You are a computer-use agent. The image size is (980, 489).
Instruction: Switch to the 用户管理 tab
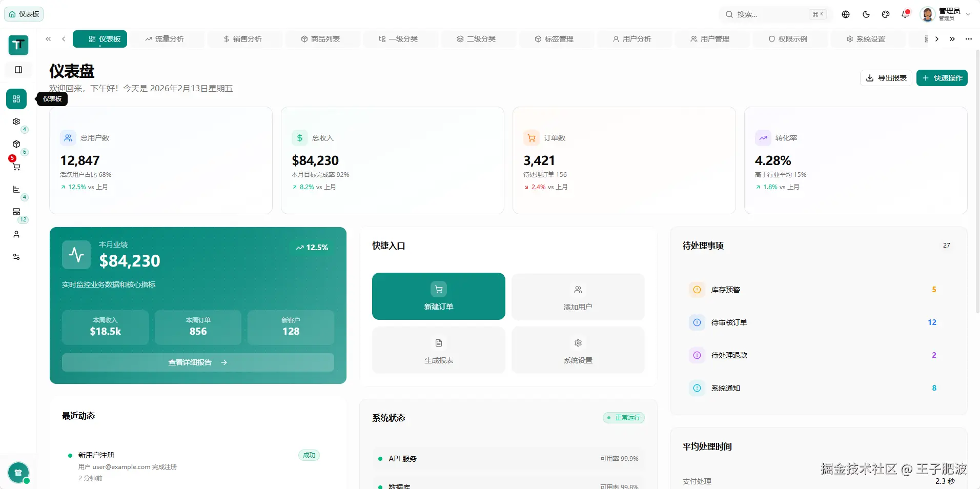[x=712, y=39]
